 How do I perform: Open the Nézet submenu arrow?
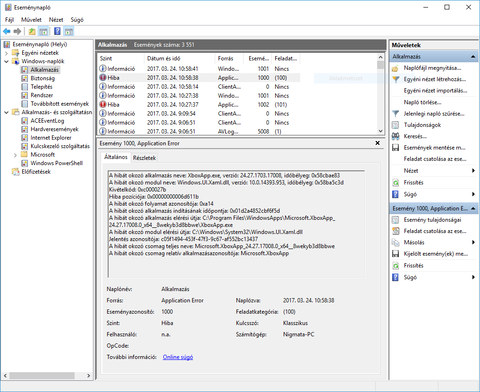[x=473, y=171]
